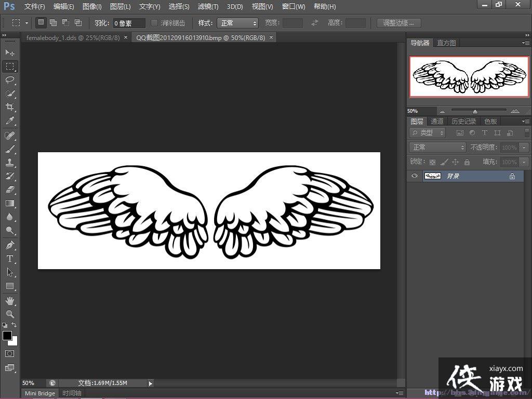Hide the 背景 layer with eye icon
532x399 pixels.
(x=415, y=176)
